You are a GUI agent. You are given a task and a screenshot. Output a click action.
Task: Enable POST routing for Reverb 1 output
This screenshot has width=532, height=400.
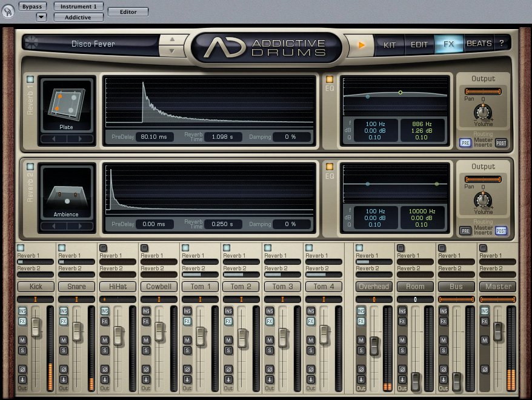pyautogui.click(x=501, y=143)
